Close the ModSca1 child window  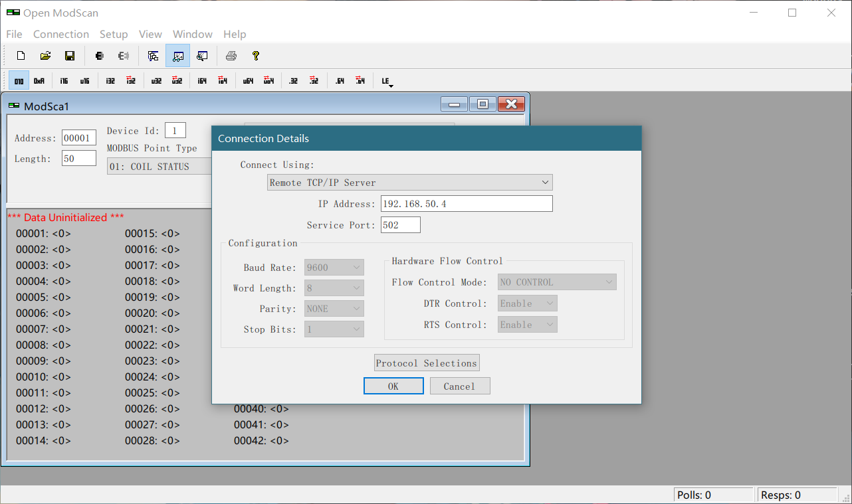click(511, 104)
